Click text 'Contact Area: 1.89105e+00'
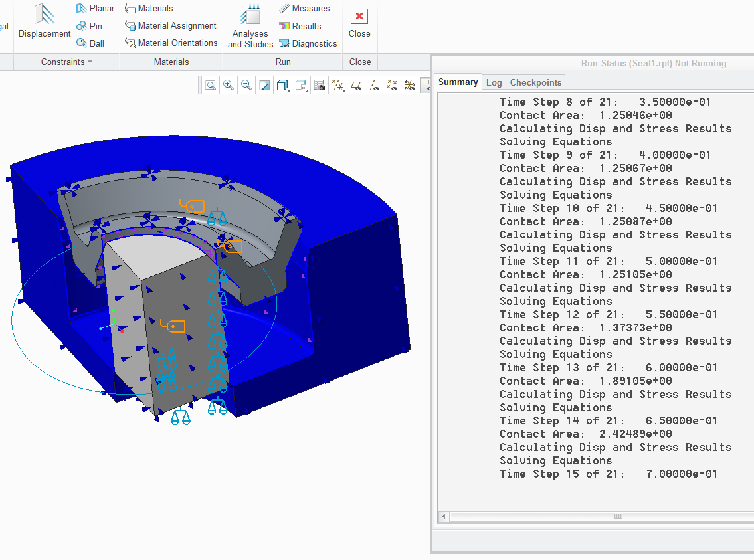The width and height of the screenshot is (754, 560). pos(586,381)
